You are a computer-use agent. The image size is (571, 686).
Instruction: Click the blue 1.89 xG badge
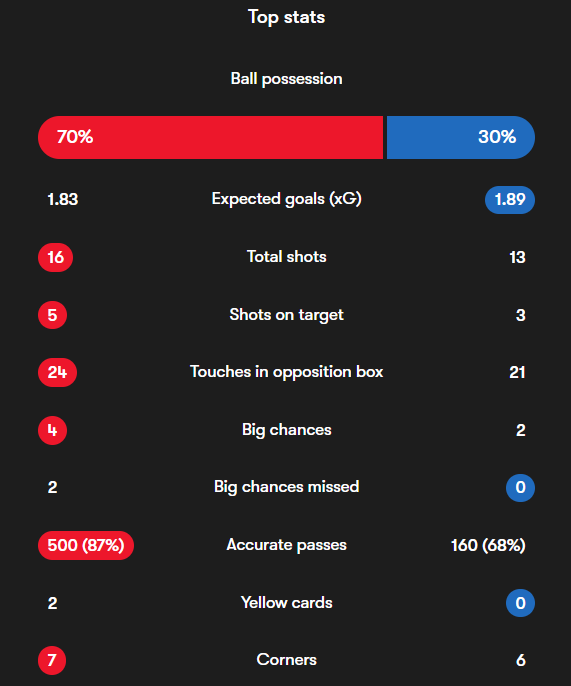[510, 200]
